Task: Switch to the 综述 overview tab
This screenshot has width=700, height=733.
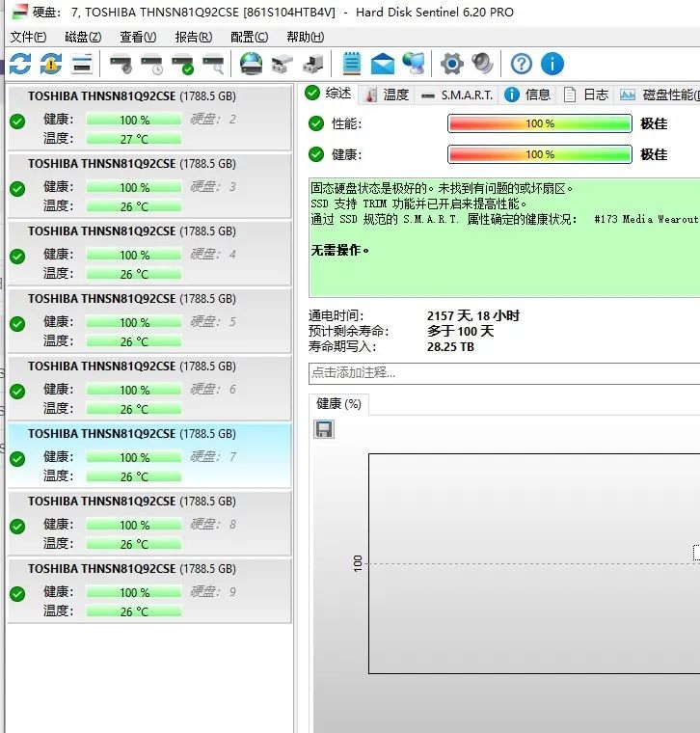Action: (328, 94)
